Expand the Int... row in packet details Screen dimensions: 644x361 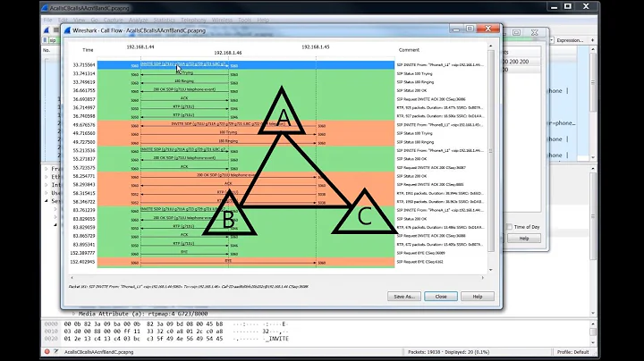point(47,185)
